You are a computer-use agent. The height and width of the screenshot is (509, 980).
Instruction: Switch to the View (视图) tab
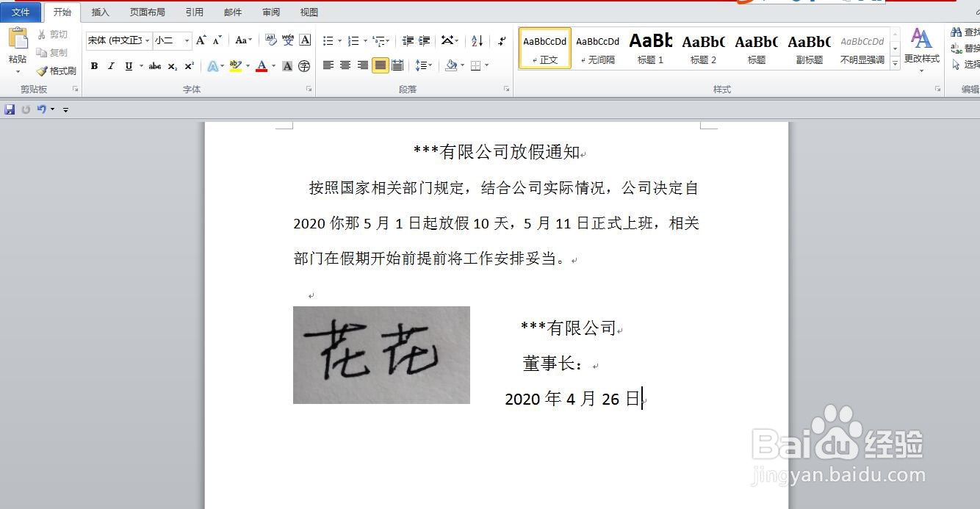tap(309, 12)
